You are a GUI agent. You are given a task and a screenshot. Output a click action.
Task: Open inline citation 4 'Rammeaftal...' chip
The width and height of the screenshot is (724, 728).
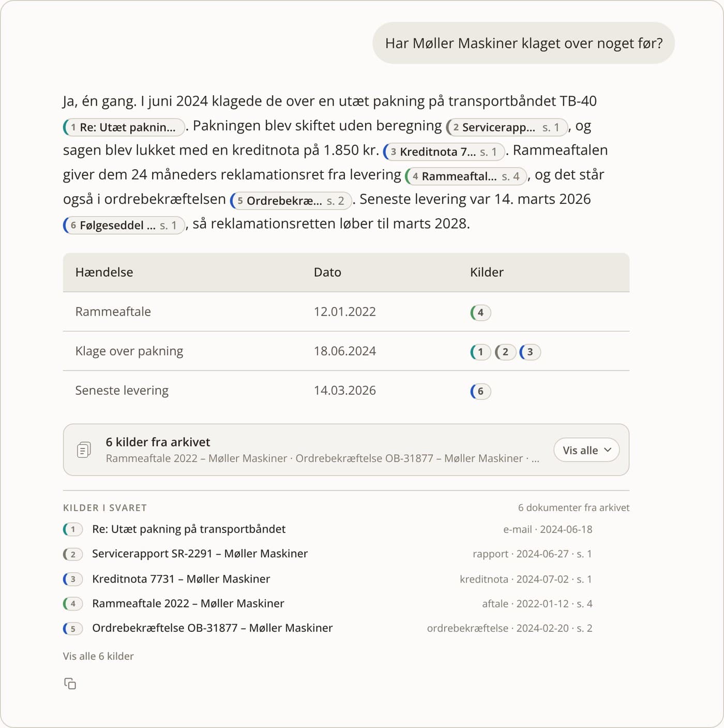click(466, 176)
